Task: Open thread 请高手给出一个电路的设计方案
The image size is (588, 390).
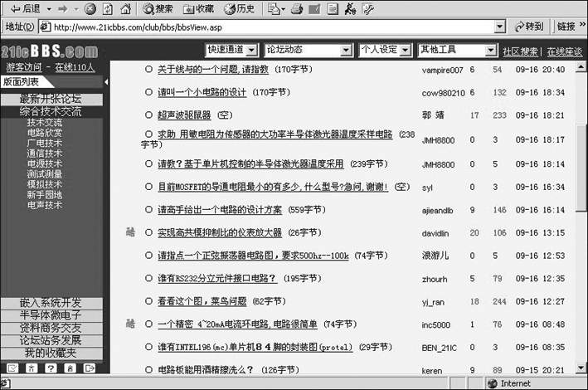Action: (220, 209)
